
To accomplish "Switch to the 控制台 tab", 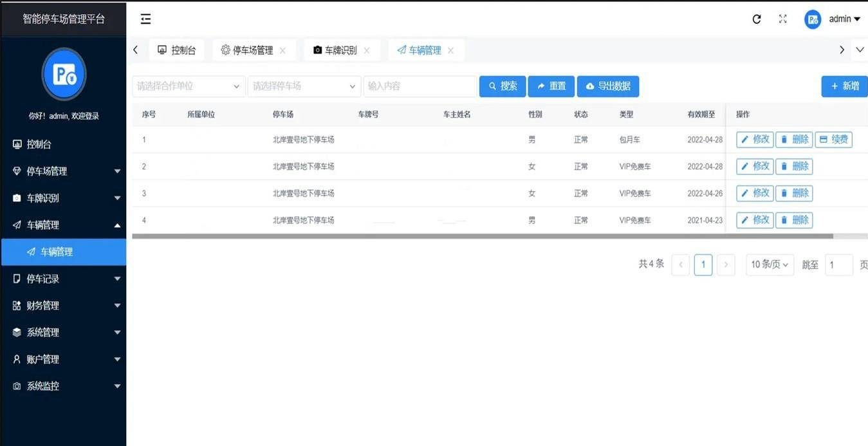I will tap(177, 50).
